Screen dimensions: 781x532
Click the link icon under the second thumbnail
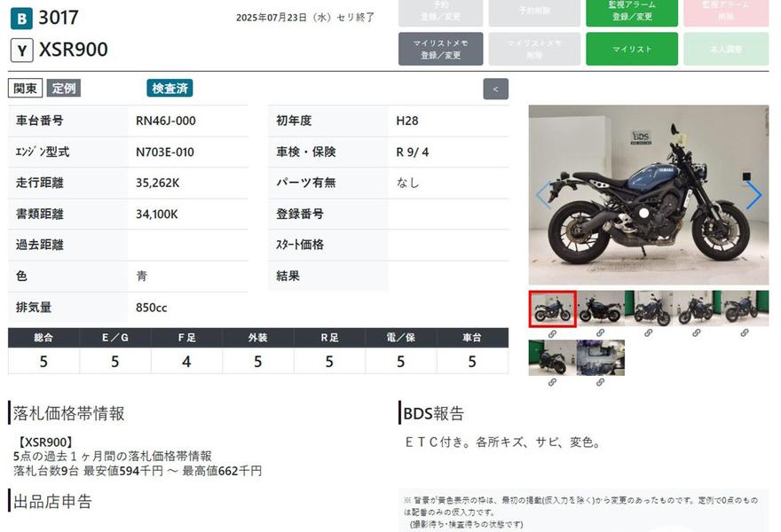(601, 333)
